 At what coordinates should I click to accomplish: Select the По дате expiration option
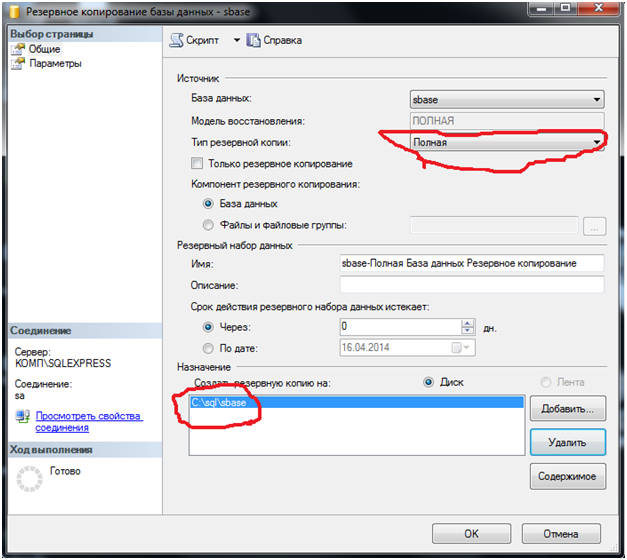pos(208,348)
